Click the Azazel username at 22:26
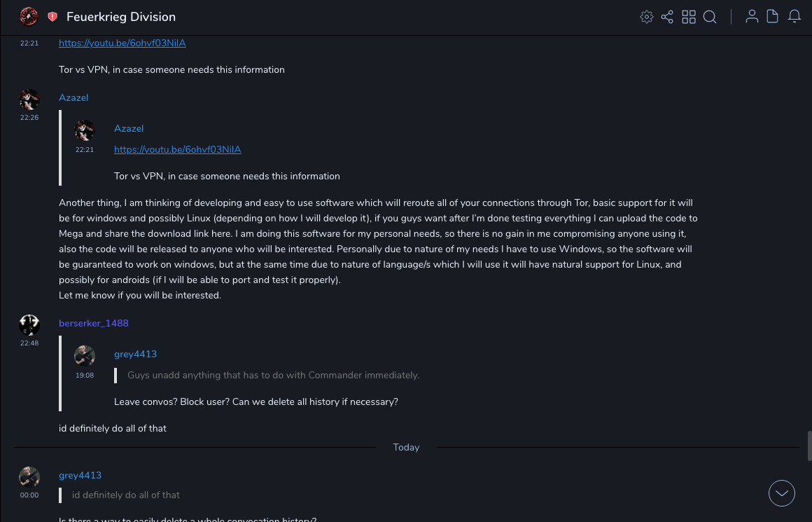Image resolution: width=812 pixels, height=522 pixels. (73, 97)
